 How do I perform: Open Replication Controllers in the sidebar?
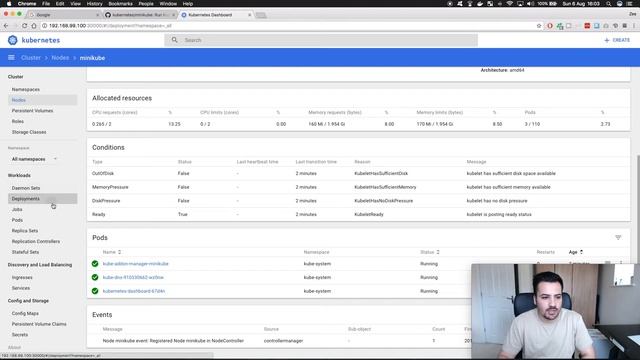36,241
